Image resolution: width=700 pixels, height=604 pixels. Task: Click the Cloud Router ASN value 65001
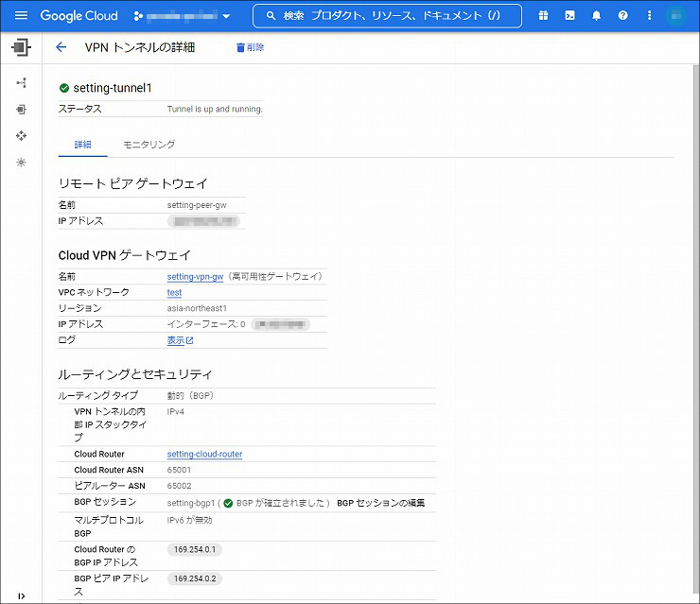tap(179, 470)
